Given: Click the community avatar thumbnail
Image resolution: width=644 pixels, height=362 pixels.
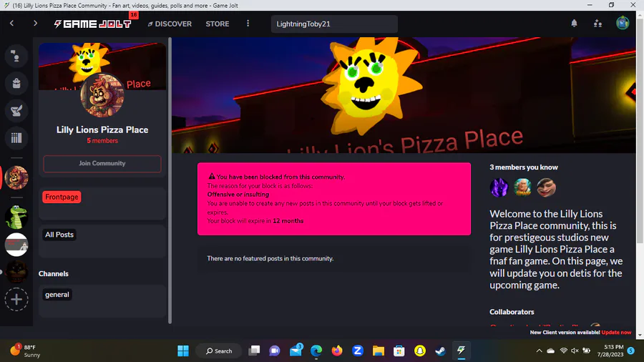Looking at the screenshot, I should click(102, 95).
